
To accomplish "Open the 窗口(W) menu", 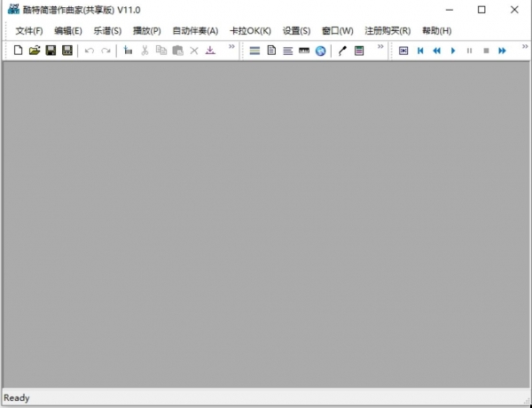I will [338, 31].
